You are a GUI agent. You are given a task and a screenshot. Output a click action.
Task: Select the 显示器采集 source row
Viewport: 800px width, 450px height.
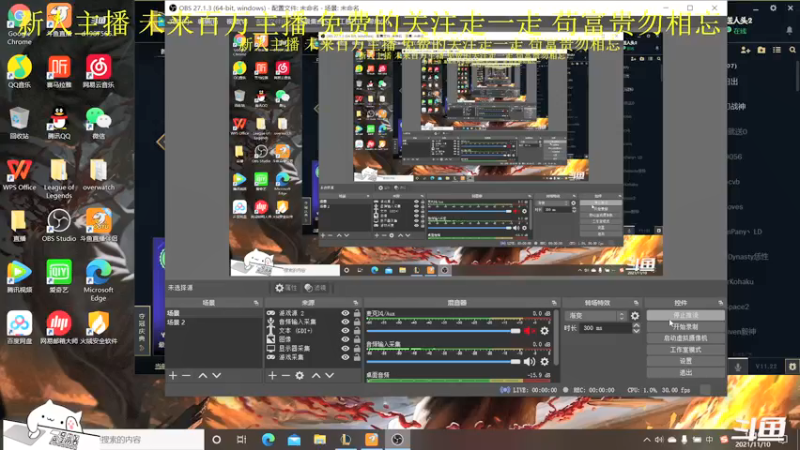pyautogui.click(x=313, y=348)
